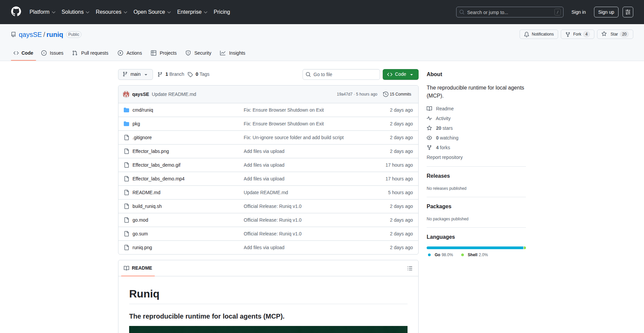Viewport: 644px width, 333px height.
Task: Open the qaysSE profile avatar
Action: pos(126,94)
